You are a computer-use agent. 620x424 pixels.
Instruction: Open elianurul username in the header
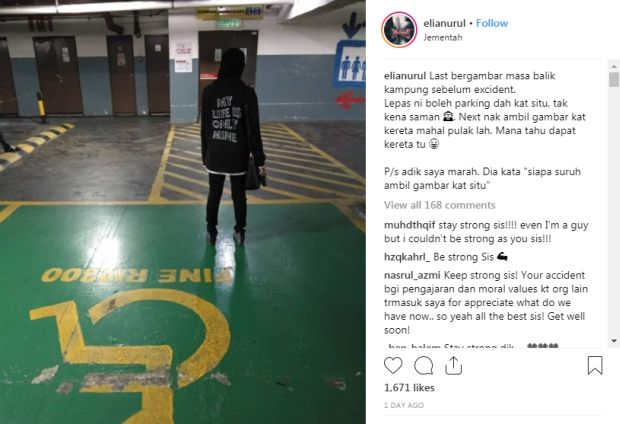[444, 23]
